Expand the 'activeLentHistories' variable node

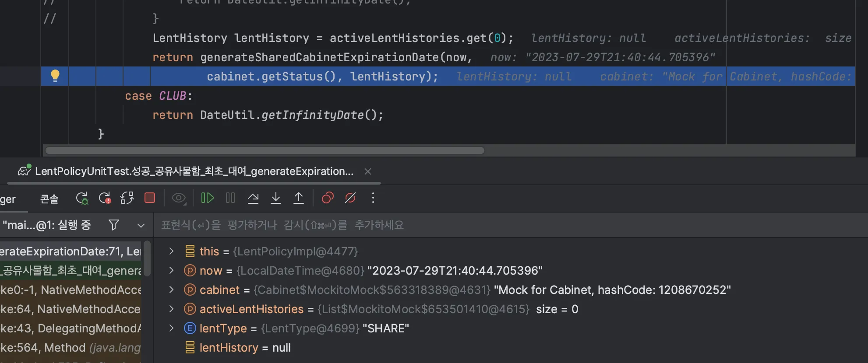[171, 309]
